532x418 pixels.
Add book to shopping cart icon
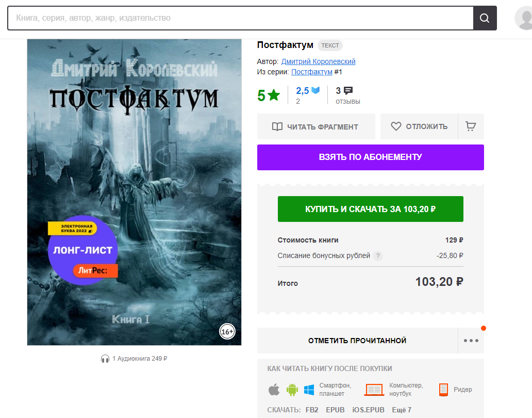pyautogui.click(x=471, y=126)
